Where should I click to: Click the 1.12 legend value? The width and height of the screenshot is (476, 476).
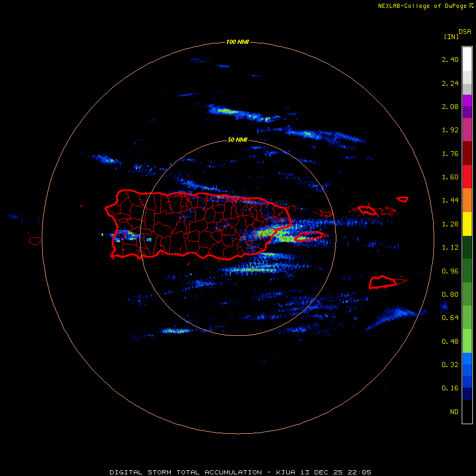(450, 248)
